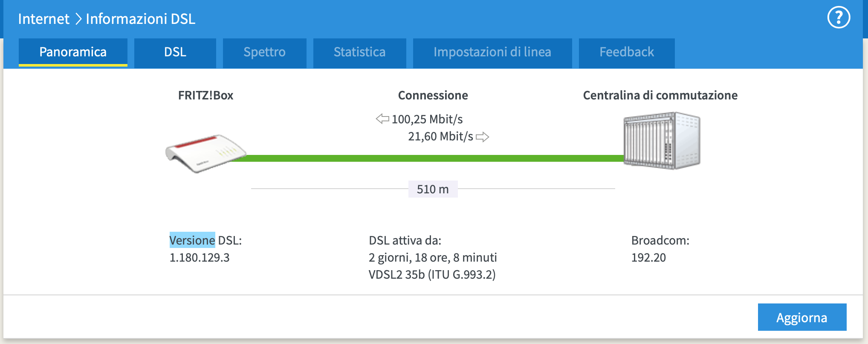Switch to the DSL tab
Image resolution: width=868 pixels, height=344 pixels.
[175, 52]
